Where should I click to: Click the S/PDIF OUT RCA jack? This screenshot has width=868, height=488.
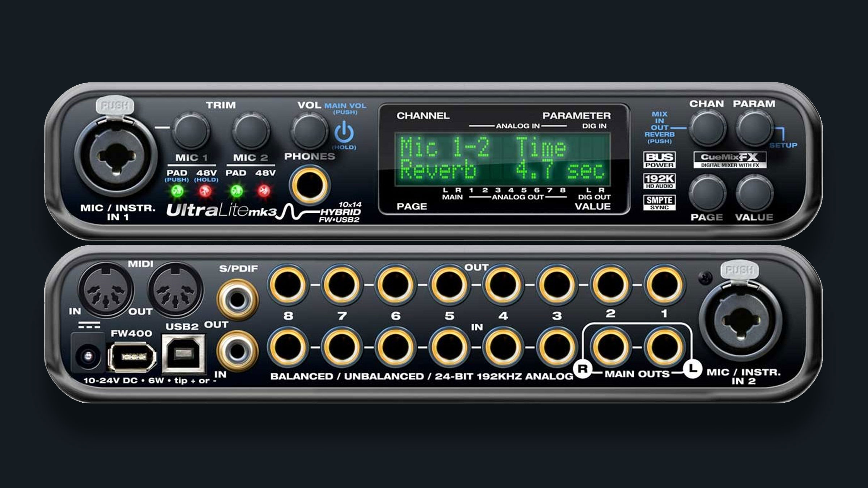237,300
